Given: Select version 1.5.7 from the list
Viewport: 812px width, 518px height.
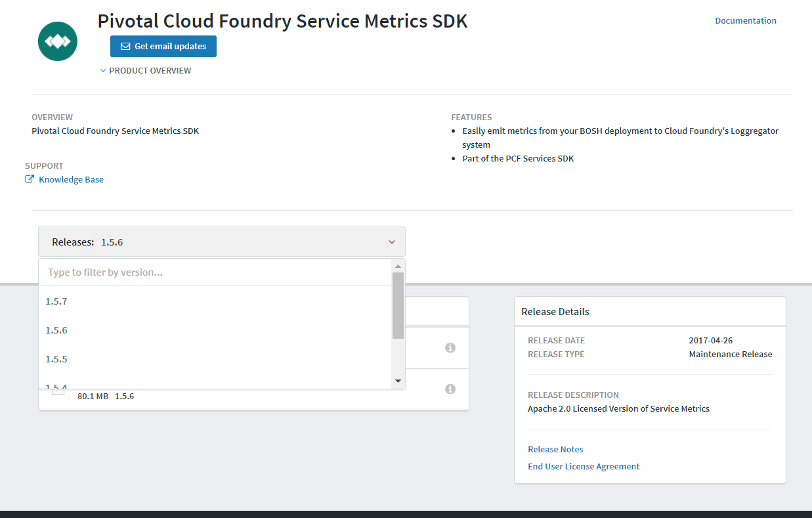Looking at the screenshot, I should 215,301.
